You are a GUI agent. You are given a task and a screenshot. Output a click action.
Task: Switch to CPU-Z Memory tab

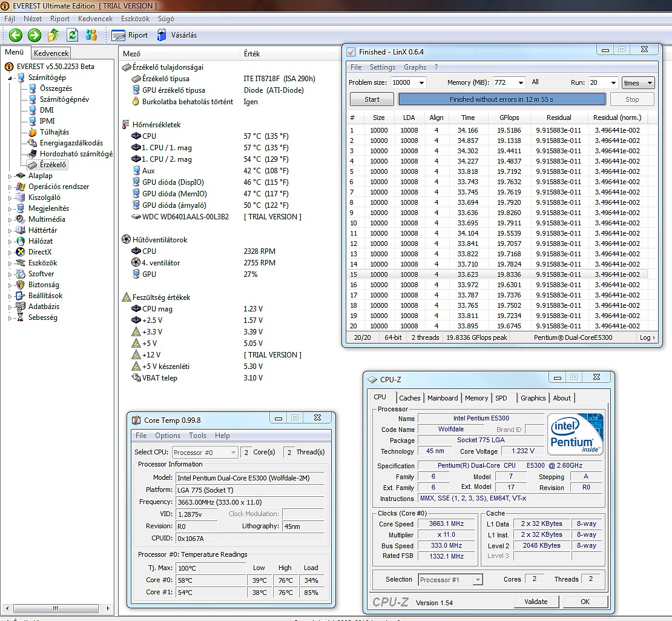pyautogui.click(x=476, y=398)
